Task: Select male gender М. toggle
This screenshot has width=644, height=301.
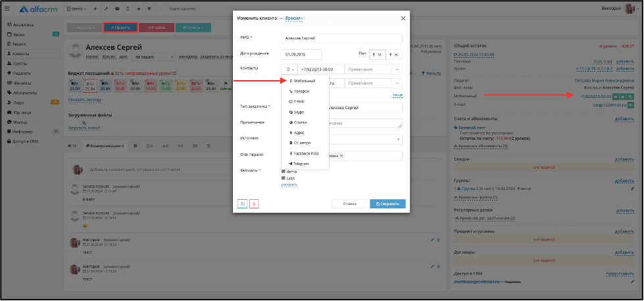Action: [x=378, y=54]
